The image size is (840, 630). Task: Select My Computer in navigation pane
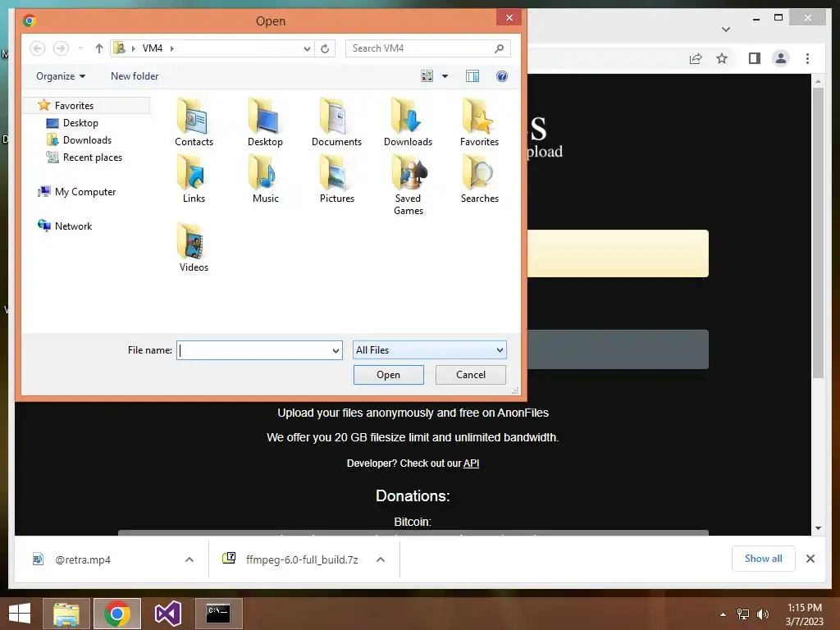click(x=84, y=192)
